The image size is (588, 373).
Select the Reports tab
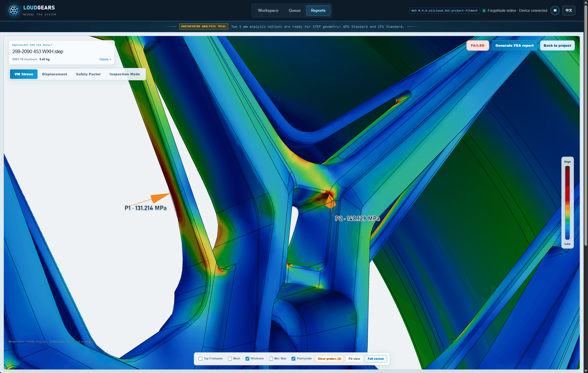(x=318, y=10)
